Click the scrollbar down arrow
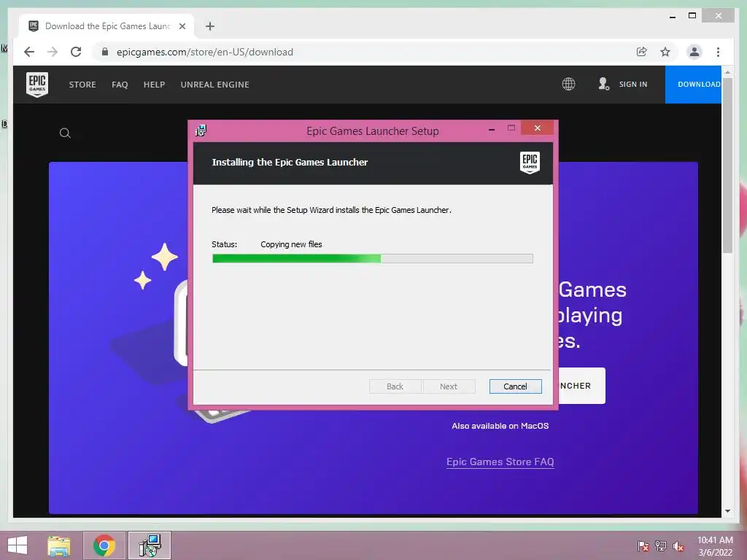This screenshot has width=747, height=560. [727, 511]
